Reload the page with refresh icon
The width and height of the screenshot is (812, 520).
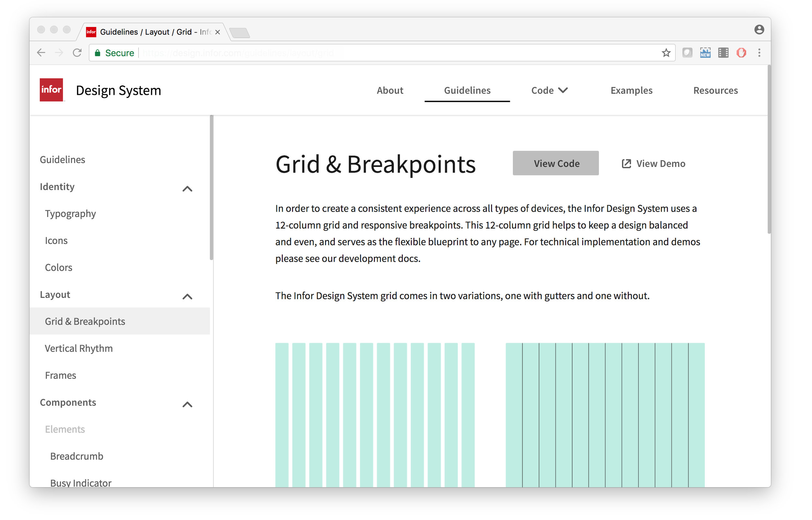pyautogui.click(x=77, y=53)
